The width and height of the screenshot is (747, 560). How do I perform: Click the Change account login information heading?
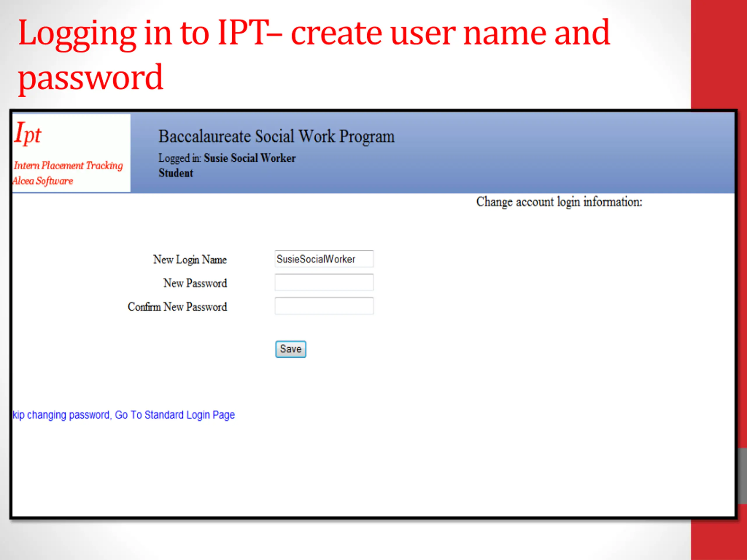(559, 202)
